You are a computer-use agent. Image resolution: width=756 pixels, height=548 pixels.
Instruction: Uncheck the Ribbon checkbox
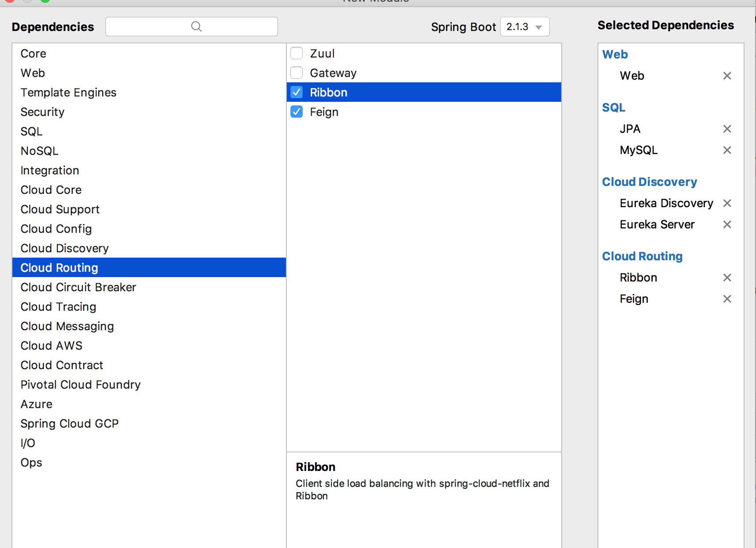[297, 92]
